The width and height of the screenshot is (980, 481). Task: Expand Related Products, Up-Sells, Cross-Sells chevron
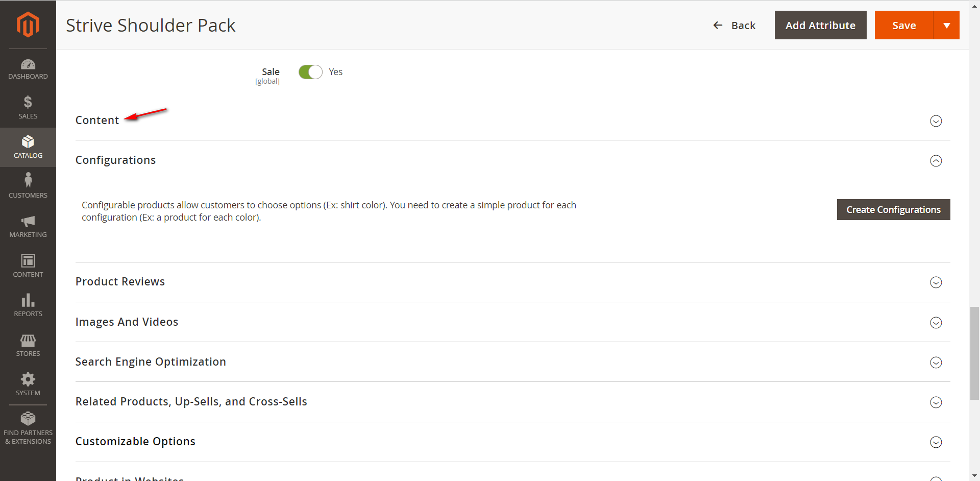tap(936, 402)
